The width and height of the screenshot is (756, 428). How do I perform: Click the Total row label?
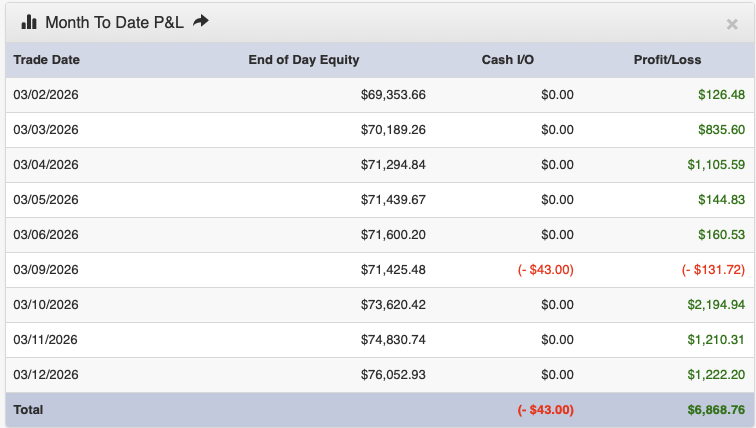coord(28,410)
